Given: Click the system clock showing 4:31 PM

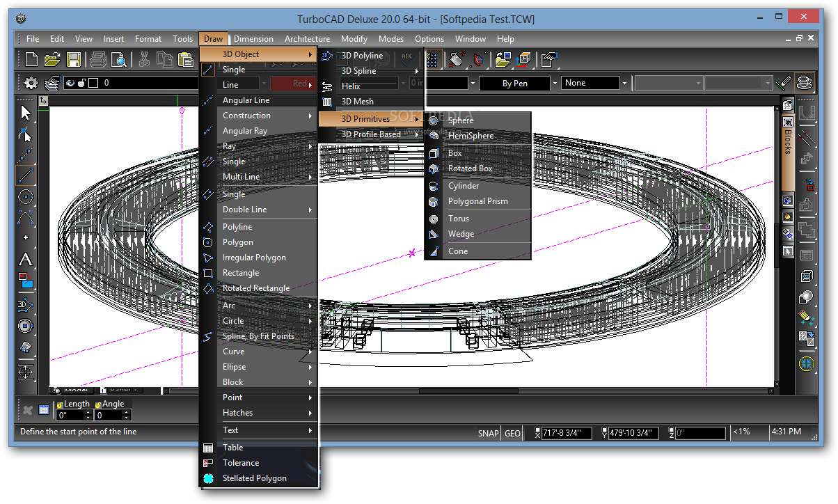Looking at the screenshot, I should (x=786, y=432).
